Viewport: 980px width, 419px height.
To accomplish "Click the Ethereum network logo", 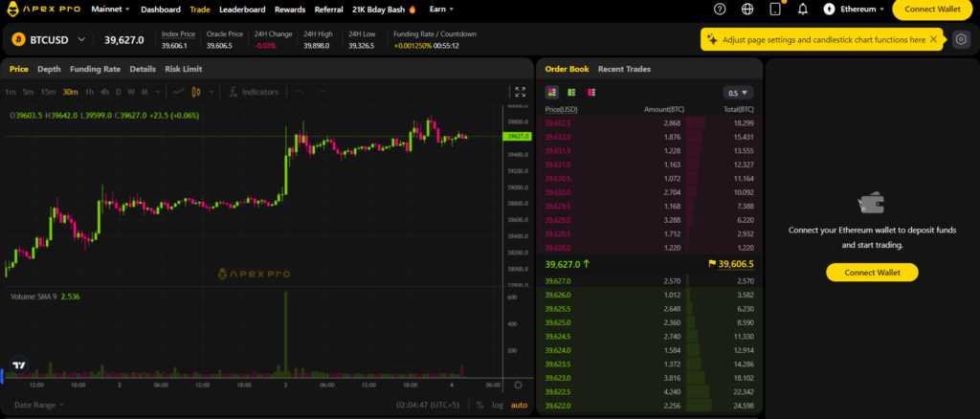I will tap(830, 10).
